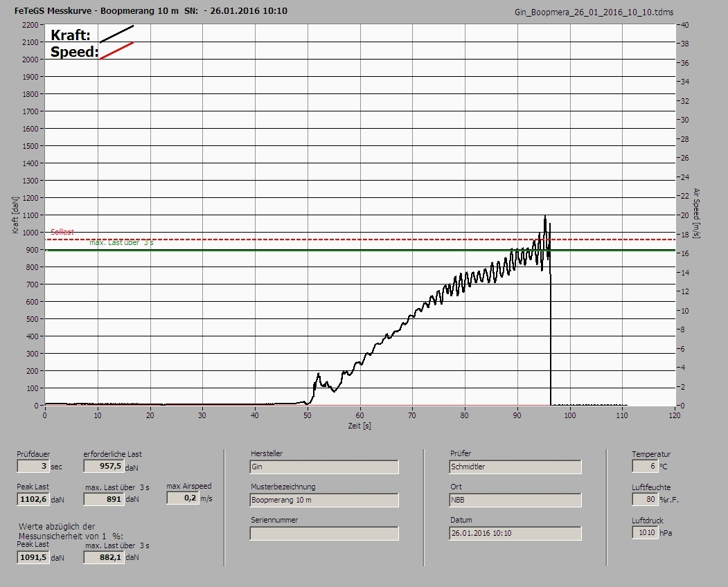Click the Seriennummer label
The height and width of the screenshot is (587, 728).
[274, 520]
